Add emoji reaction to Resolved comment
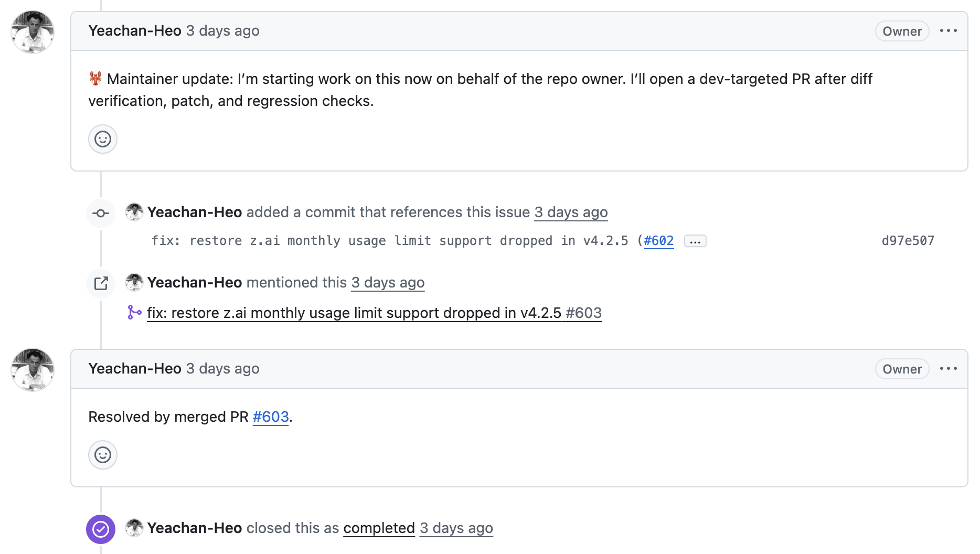The image size is (980, 554). point(103,455)
